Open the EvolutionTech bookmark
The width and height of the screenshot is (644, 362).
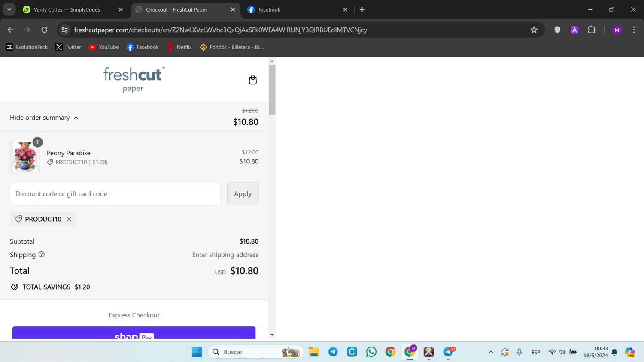[27, 47]
